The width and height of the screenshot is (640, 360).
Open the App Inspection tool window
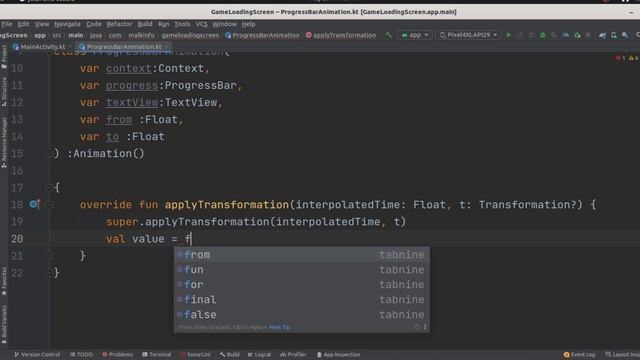coord(338,355)
